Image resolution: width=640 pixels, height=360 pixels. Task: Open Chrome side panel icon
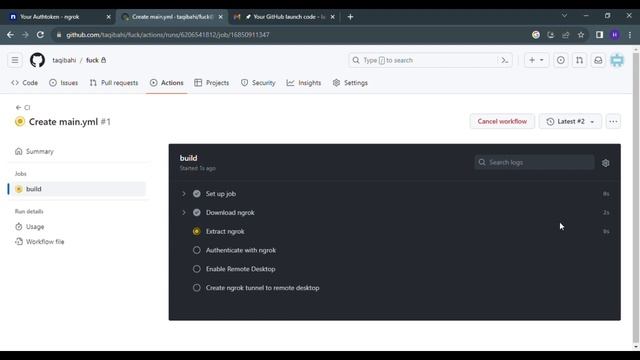click(x=599, y=35)
